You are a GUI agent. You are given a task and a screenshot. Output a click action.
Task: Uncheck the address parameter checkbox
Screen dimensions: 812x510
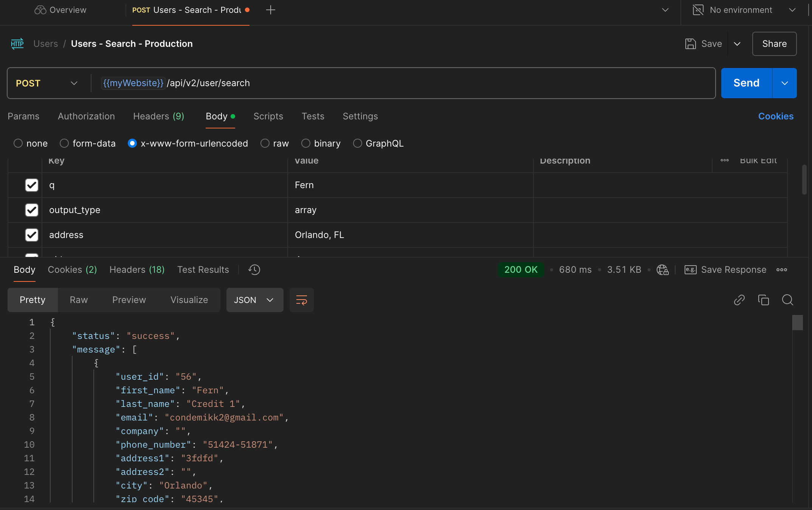coord(32,235)
